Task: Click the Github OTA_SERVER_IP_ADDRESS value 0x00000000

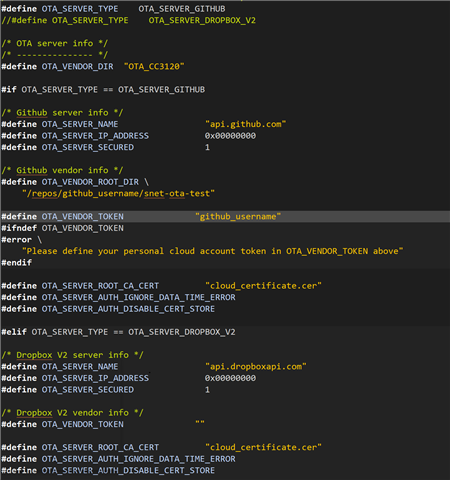Action: pyautogui.click(x=230, y=136)
